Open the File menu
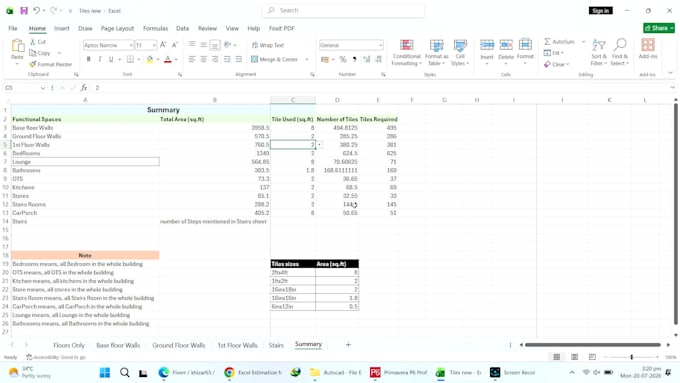 pos(13,28)
